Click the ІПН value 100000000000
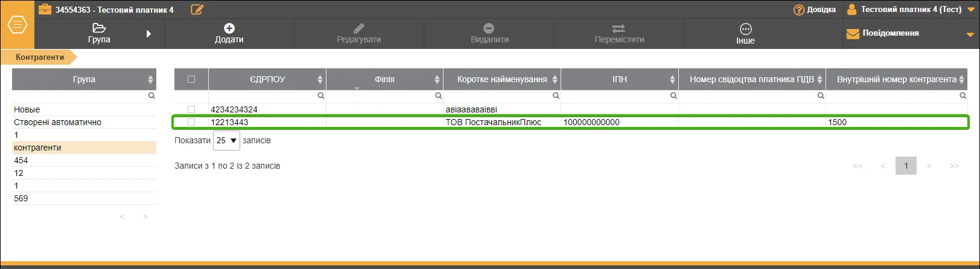Viewport: 980px width, 269px height. (591, 122)
